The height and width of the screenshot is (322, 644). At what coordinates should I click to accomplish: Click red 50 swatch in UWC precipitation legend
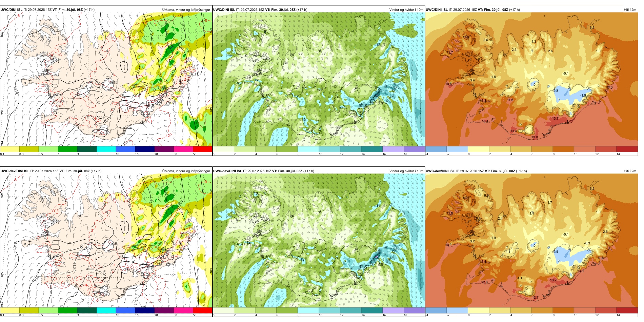tap(202, 149)
